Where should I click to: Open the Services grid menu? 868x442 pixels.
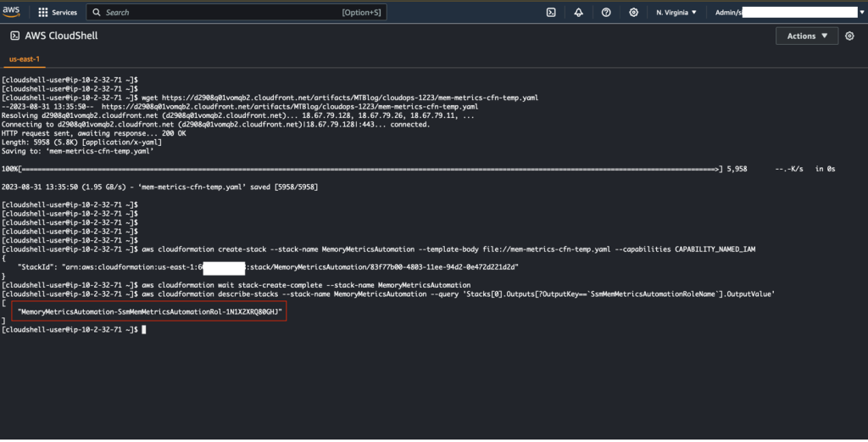[42, 12]
